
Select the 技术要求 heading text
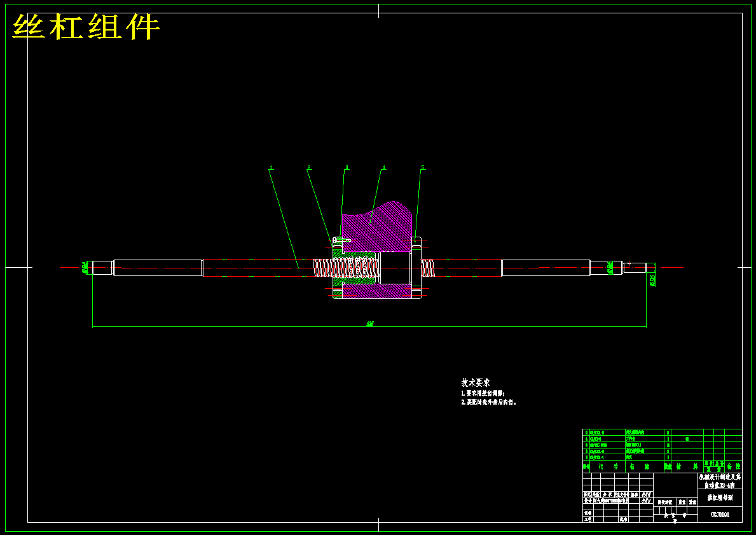click(x=476, y=382)
